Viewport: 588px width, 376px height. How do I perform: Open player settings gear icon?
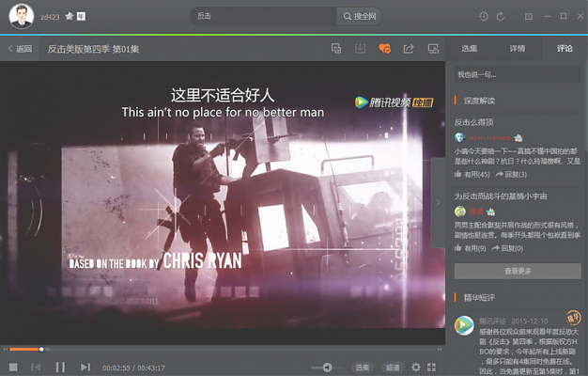pos(416,367)
